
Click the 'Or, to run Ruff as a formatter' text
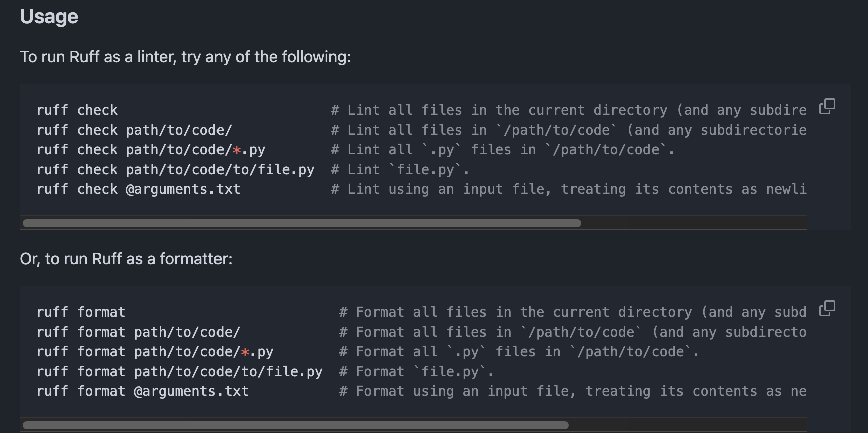pos(126,259)
